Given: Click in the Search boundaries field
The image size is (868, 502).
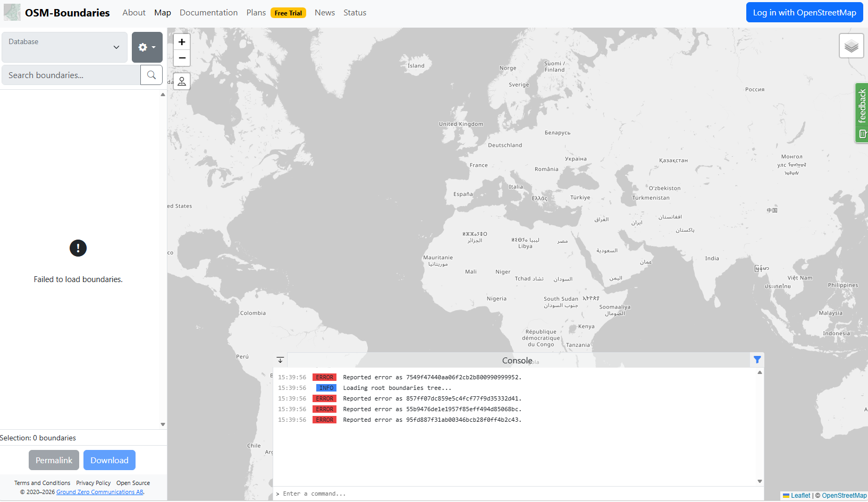Looking at the screenshot, I should point(71,75).
